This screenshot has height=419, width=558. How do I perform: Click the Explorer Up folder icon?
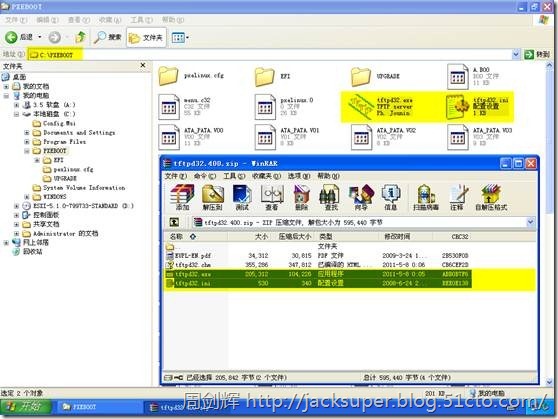click(81, 37)
